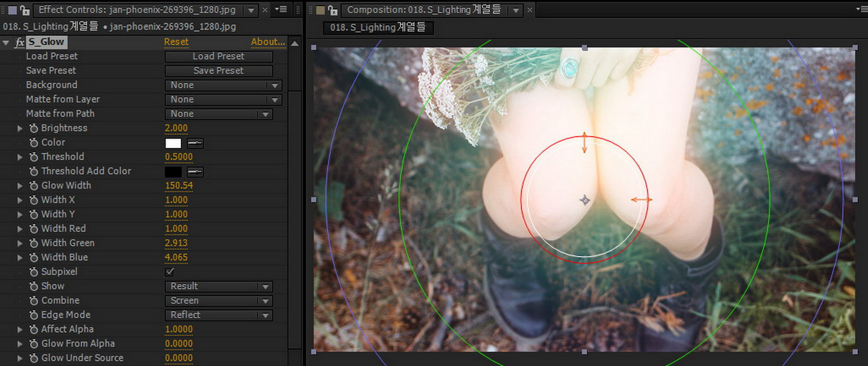Click the Glow Under Source value 0.0000
Viewport: 868px width, 366px height.
tap(179, 358)
